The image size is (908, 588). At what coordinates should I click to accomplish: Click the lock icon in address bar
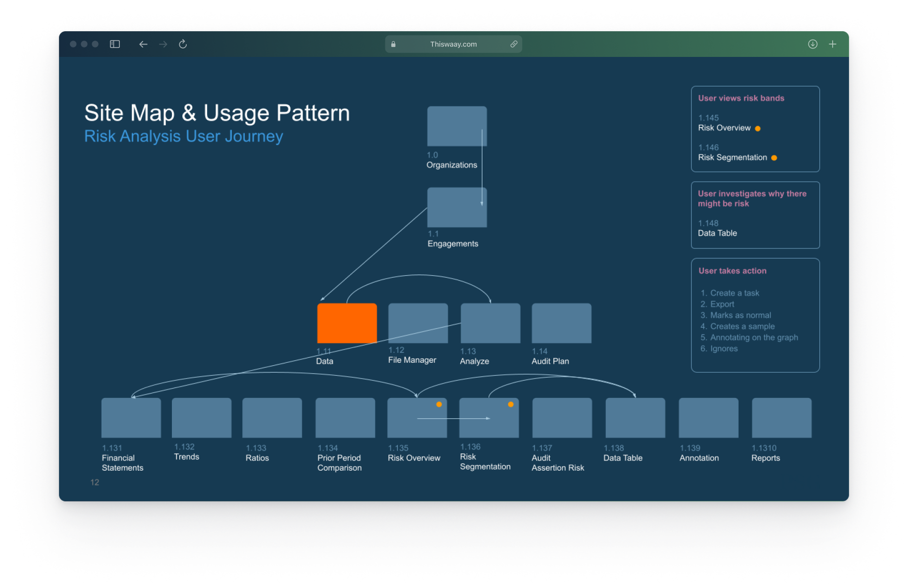[x=393, y=44]
